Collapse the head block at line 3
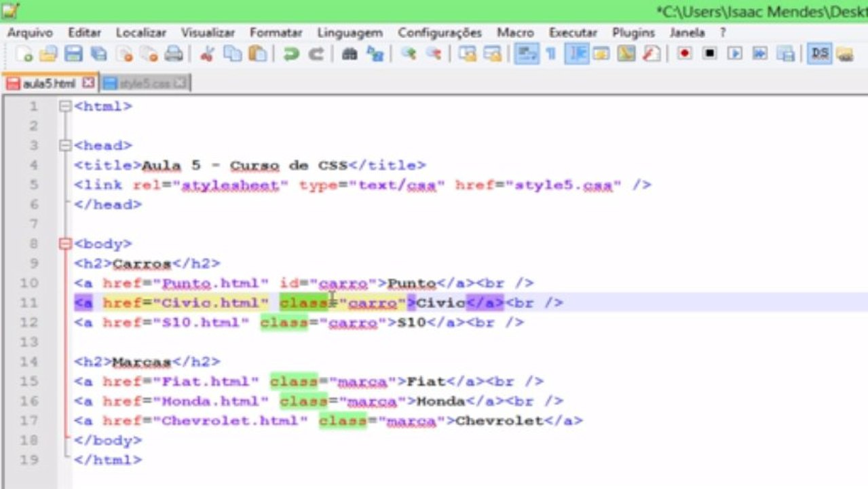The height and width of the screenshot is (489, 868). click(65, 145)
